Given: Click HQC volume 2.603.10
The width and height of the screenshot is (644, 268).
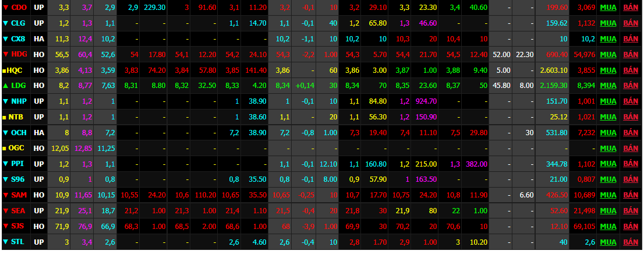Looking at the screenshot, I should [x=554, y=70].
